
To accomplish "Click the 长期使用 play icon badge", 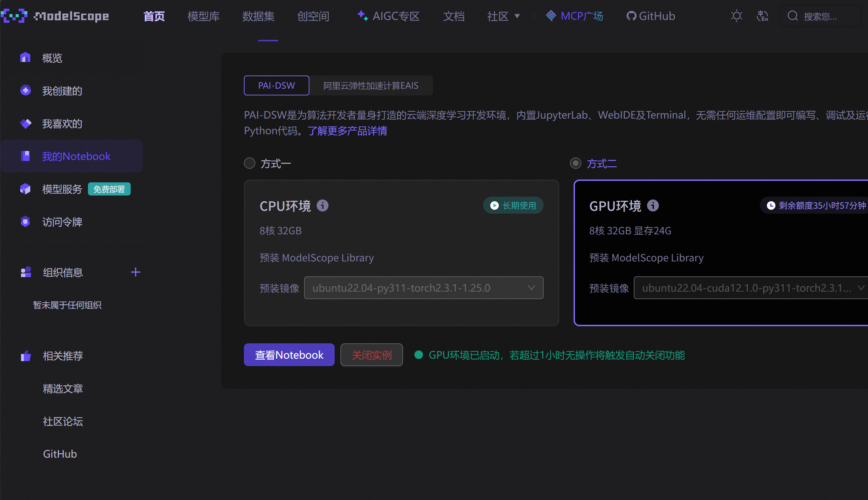I will point(494,205).
